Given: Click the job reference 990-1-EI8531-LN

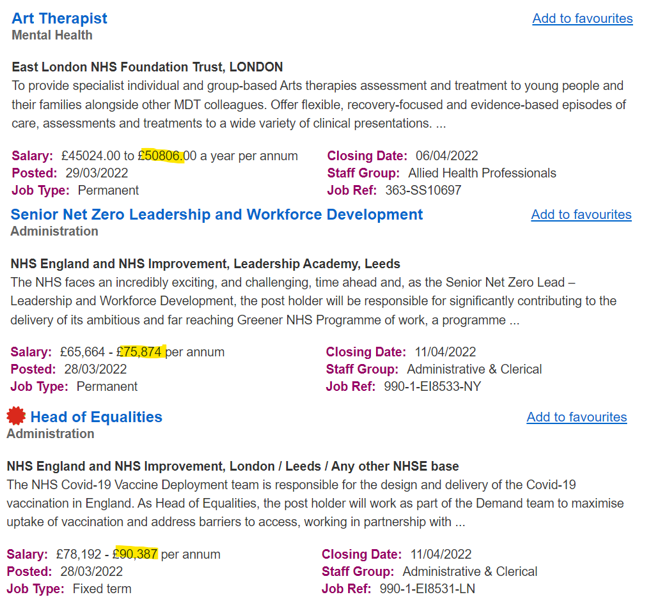Looking at the screenshot, I should [x=428, y=589].
